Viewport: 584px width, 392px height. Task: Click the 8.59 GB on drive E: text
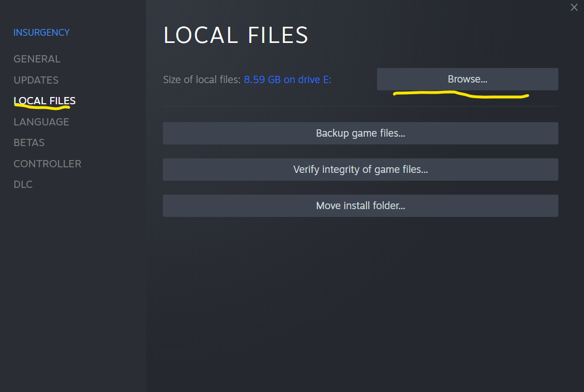[x=287, y=80]
